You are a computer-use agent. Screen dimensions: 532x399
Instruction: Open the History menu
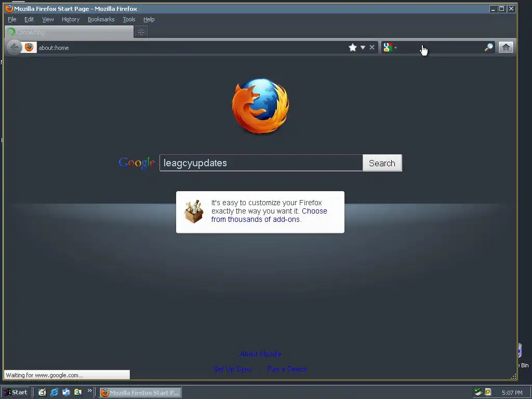[71, 19]
